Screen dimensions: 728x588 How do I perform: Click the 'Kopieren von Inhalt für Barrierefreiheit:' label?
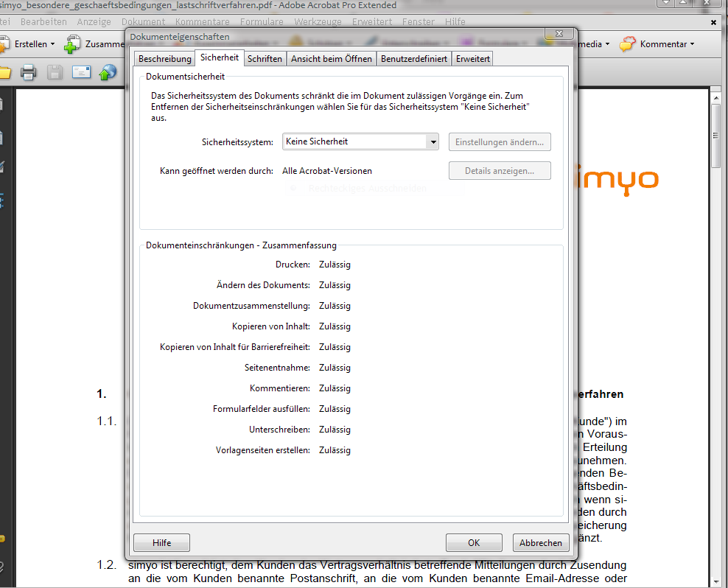(235, 347)
